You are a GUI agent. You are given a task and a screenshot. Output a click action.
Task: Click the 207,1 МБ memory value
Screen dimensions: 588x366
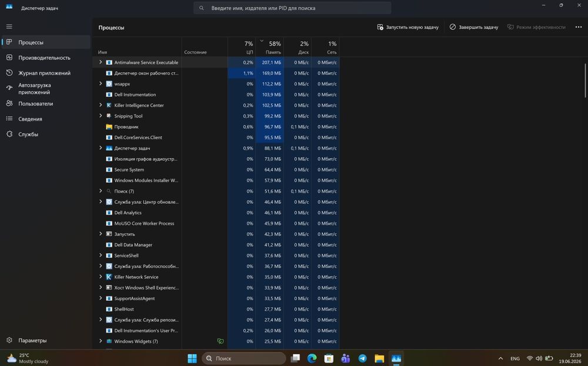[x=272, y=62]
